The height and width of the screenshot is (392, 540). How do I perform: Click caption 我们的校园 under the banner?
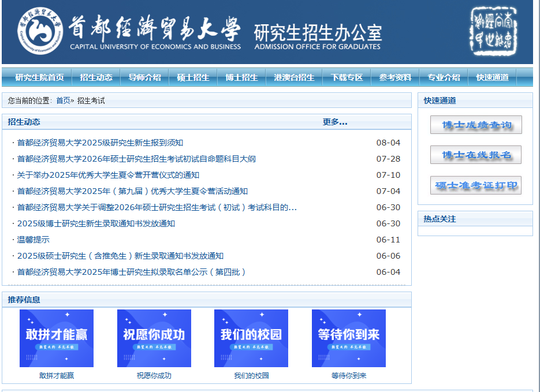click(251, 375)
